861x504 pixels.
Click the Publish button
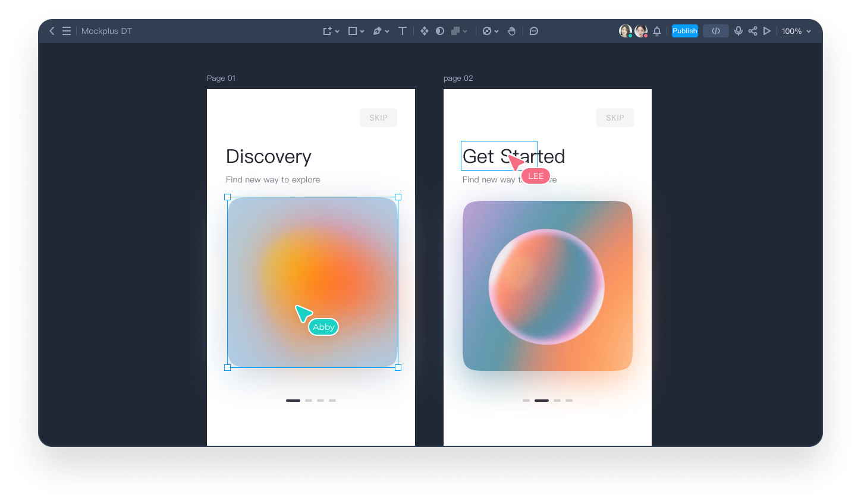[x=685, y=31]
